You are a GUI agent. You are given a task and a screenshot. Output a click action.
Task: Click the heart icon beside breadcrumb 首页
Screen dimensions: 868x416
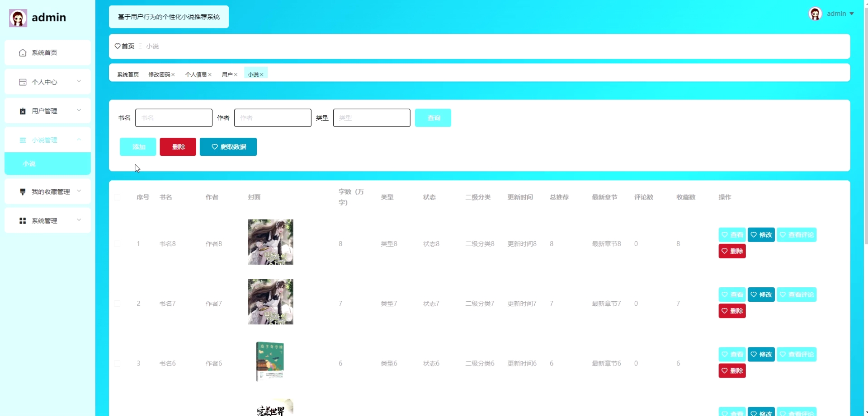(118, 46)
